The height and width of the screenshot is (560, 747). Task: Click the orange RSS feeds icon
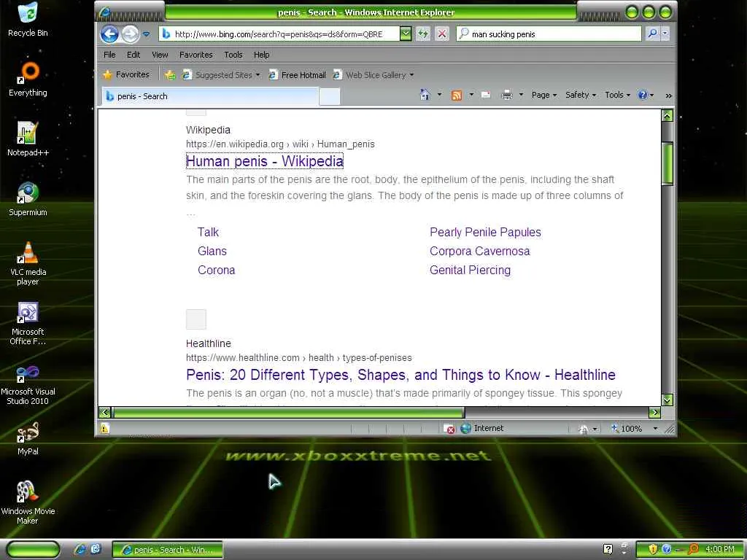click(457, 96)
